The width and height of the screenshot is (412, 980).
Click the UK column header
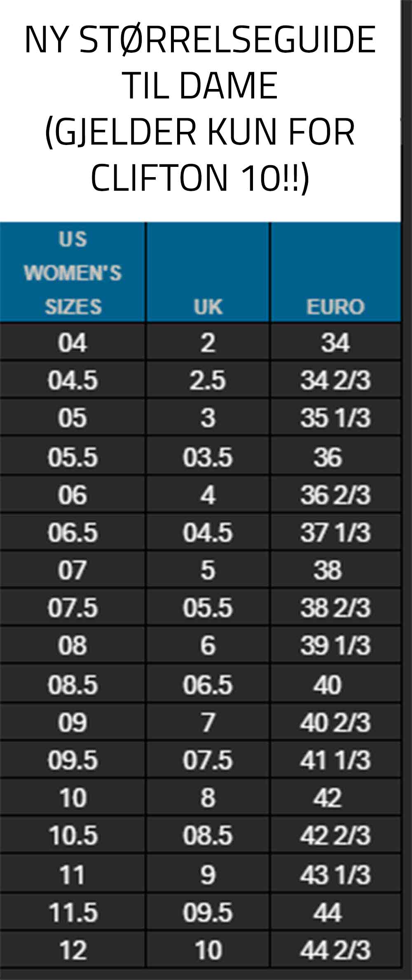[208, 272]
